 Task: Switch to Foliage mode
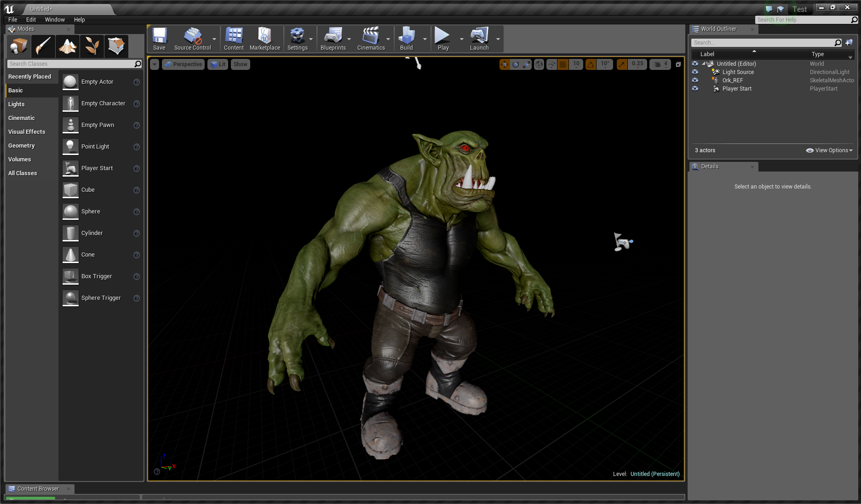pyautogui.click(x=92, y=46)
